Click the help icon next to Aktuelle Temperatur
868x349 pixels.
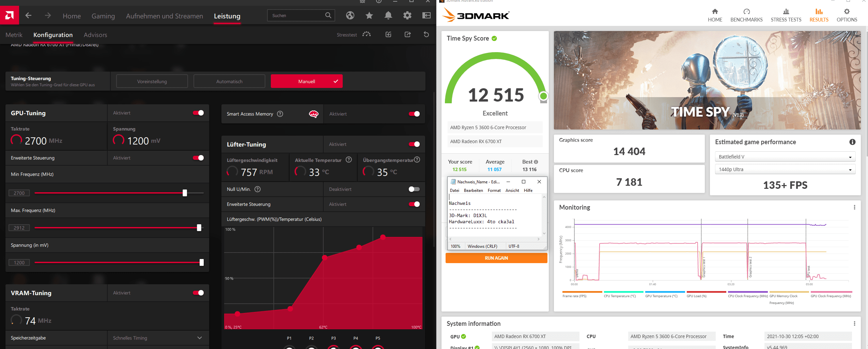349,160
